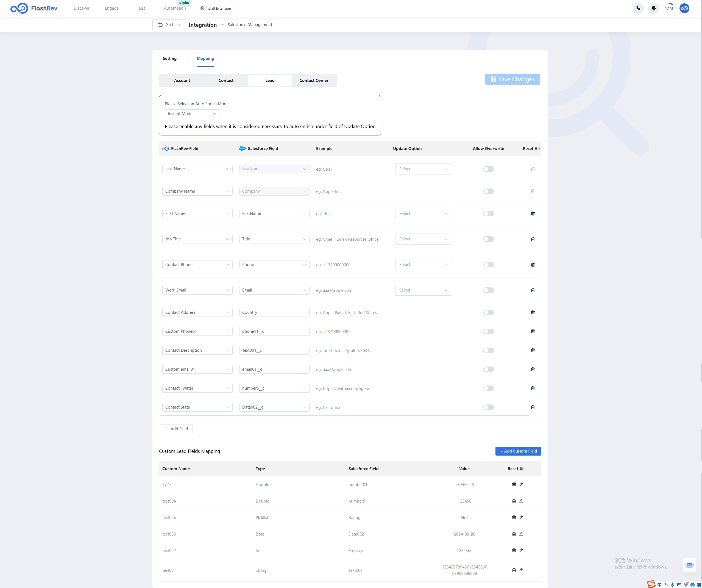This screenshot has height=588, width=702.
Task: Open the Discover menu
Action: coord(82,8)
